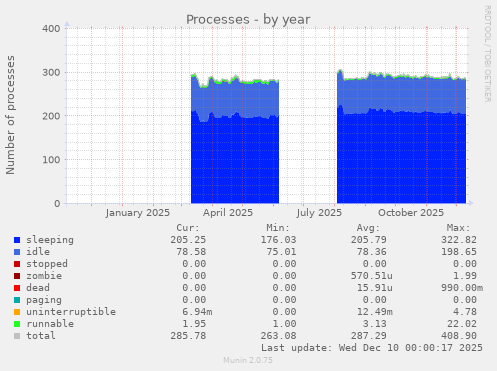Click idle minimum value 75.01
Screen dimensions: 497x371
[x=281, y=252]
